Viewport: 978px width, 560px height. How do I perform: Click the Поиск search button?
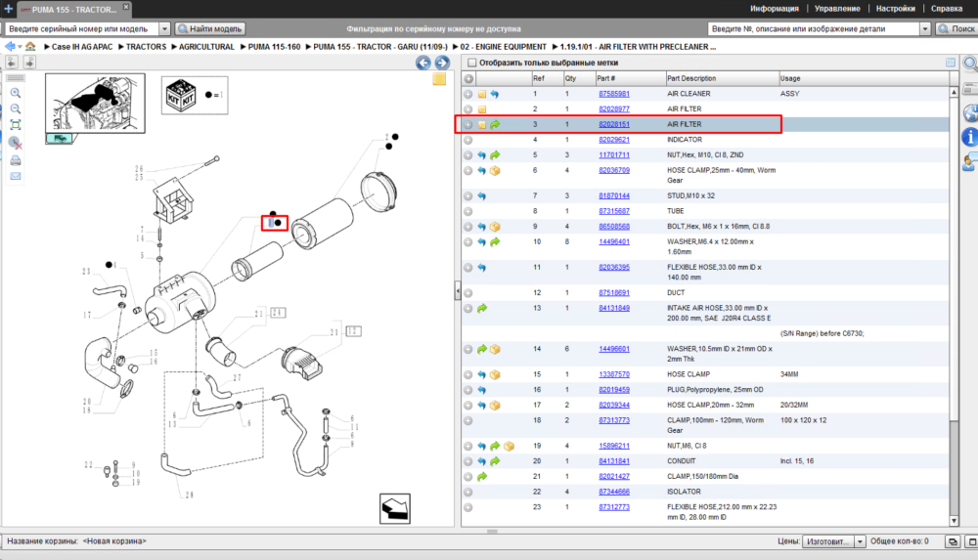[956, 28]
